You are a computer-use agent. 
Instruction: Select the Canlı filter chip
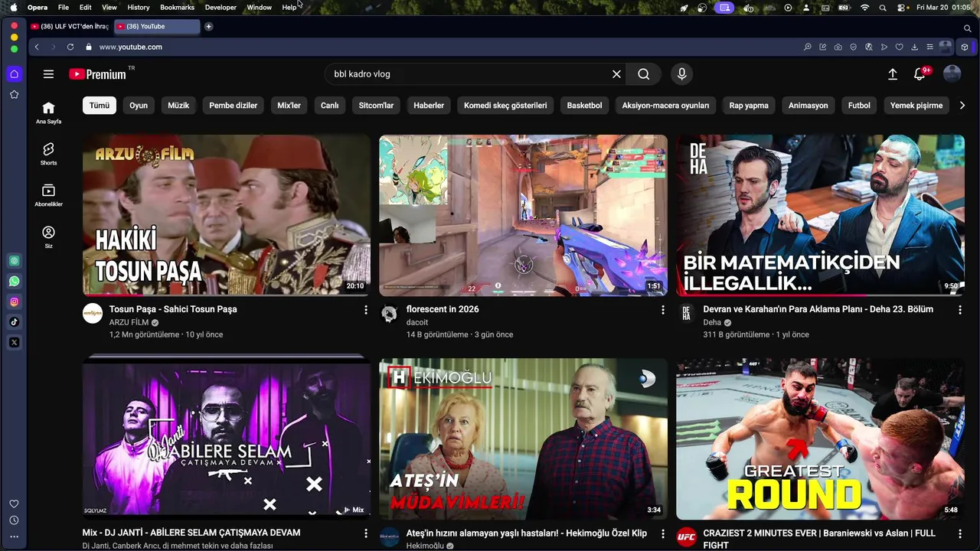329,106
